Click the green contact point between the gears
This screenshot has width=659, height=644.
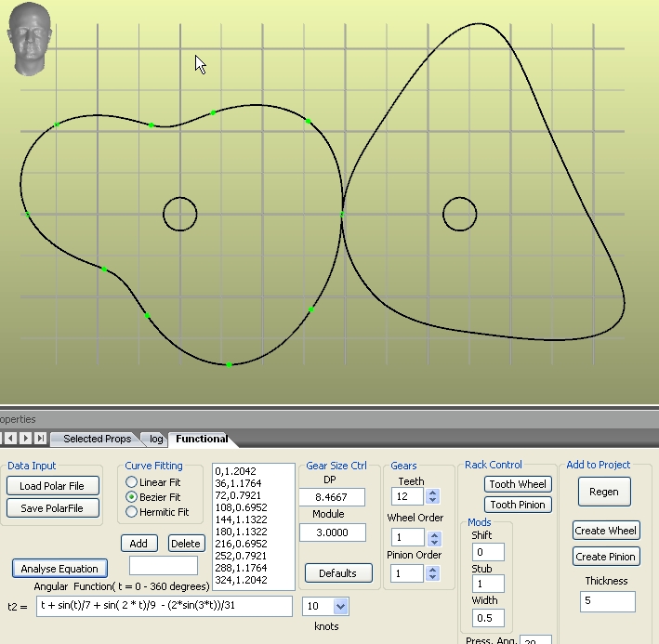tap(343, 214)
